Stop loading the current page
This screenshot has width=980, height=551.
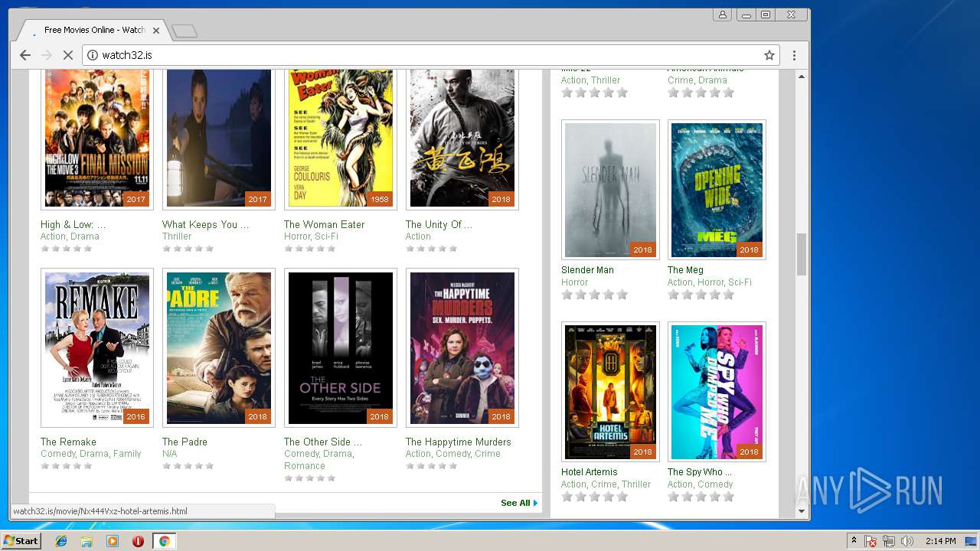click(x=67, y=55)
